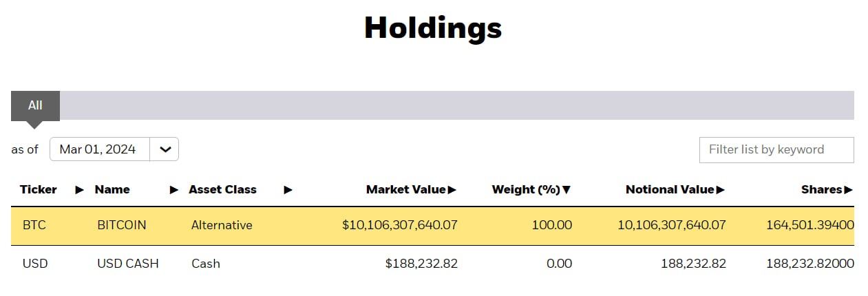868x296 pixels.
Task: Toggle the Weight (%) descending sort arrow
Action: (567, 190)
